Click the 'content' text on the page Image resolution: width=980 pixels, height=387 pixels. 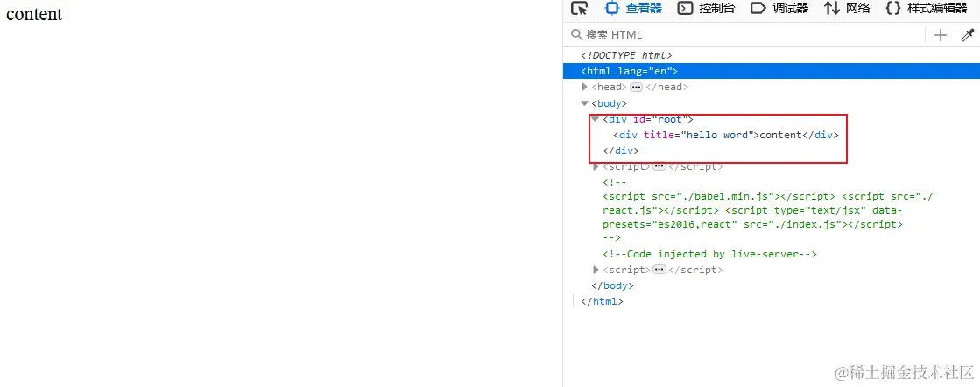tap(34, 13)
